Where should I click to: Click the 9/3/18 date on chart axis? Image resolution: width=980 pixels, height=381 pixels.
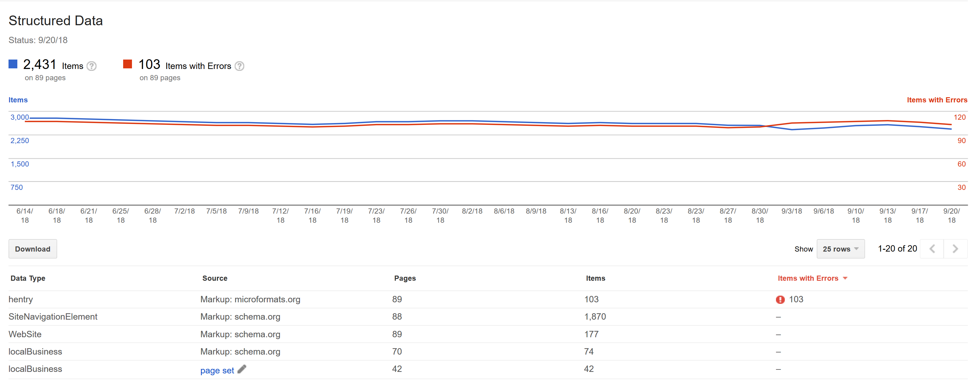click(x=791, y=211)
